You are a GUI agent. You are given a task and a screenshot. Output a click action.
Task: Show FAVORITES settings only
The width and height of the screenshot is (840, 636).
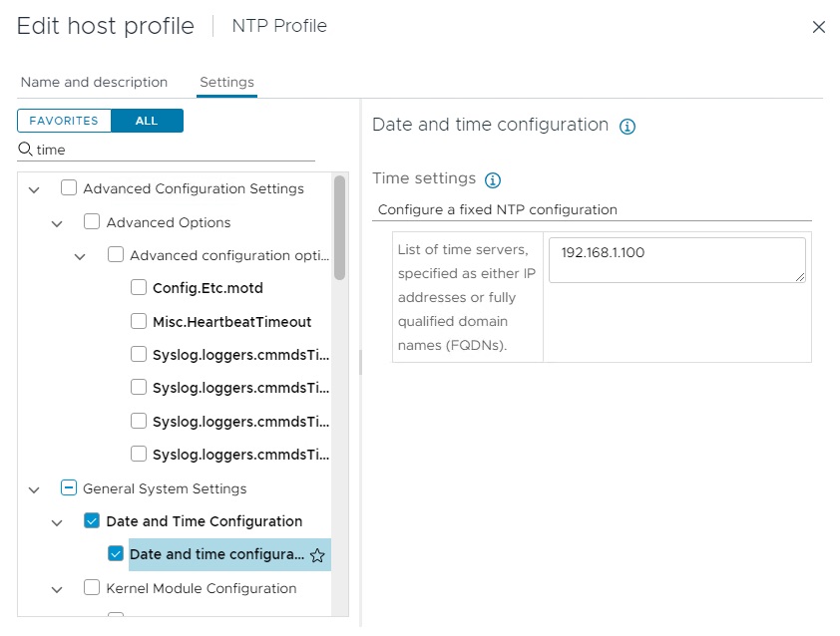coord(64,121)
